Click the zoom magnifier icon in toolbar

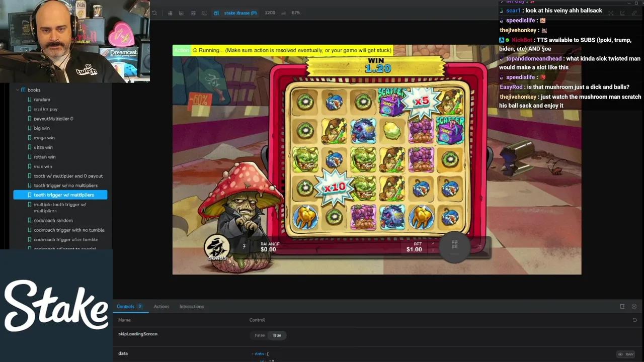tap(155, 13)
